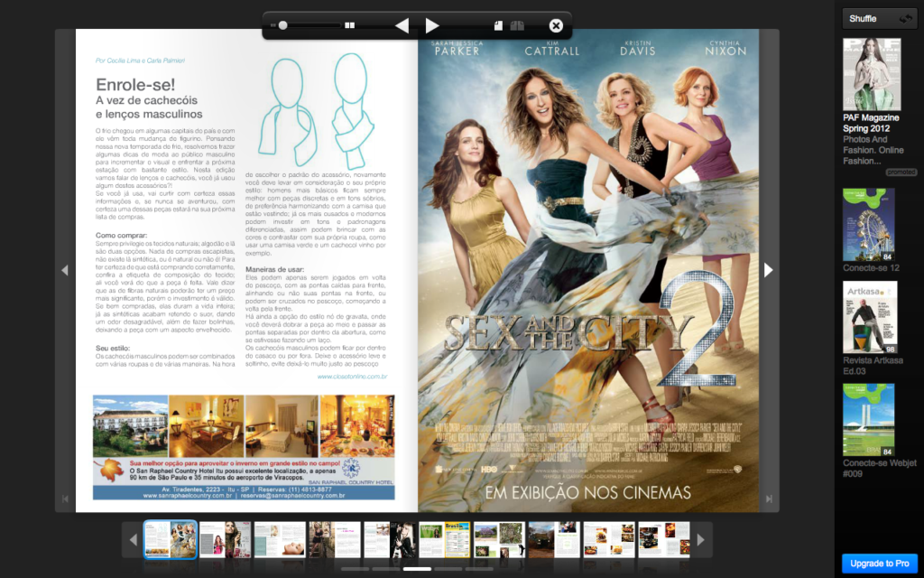Select the active middle pagination bar
The width and height of the screenshot is (924, 578).
(417, 569)
